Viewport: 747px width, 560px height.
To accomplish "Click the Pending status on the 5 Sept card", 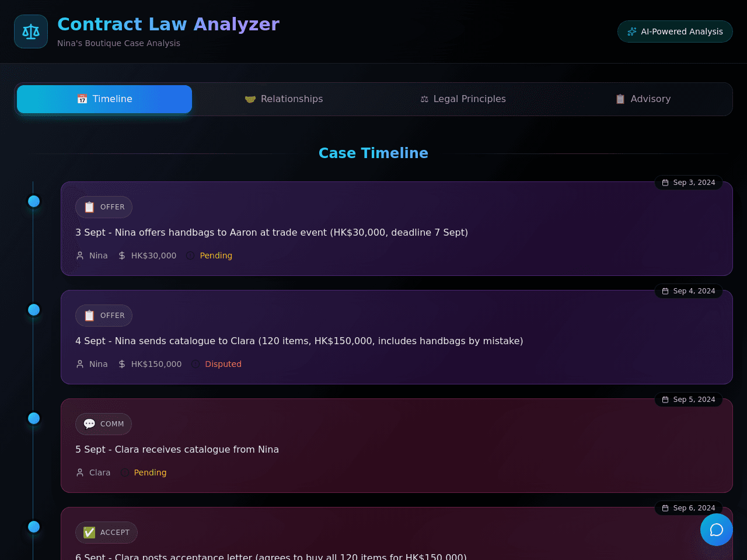I will pyautogui.click(x=150, y=473).
